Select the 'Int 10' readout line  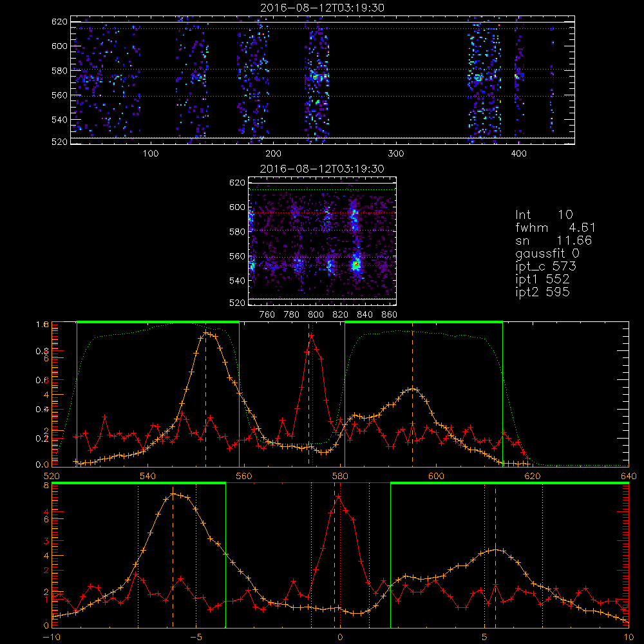544,214
